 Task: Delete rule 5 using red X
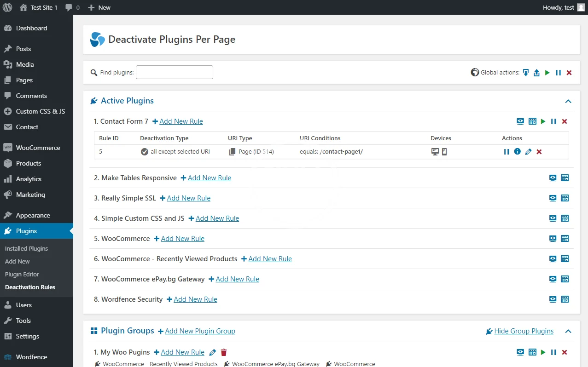coord(539,152)
